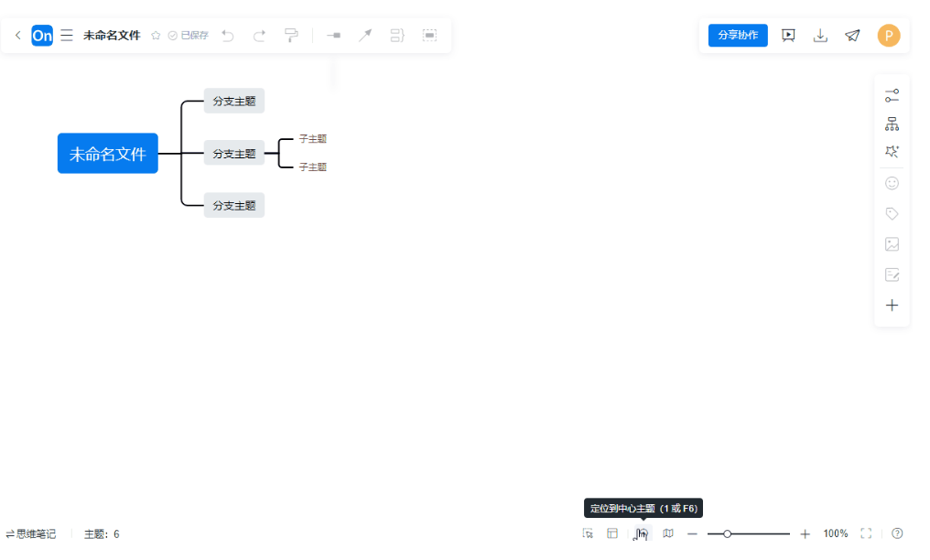Start presentation mode
This screenshot has height=560, width=930.
tap(788, 35)
